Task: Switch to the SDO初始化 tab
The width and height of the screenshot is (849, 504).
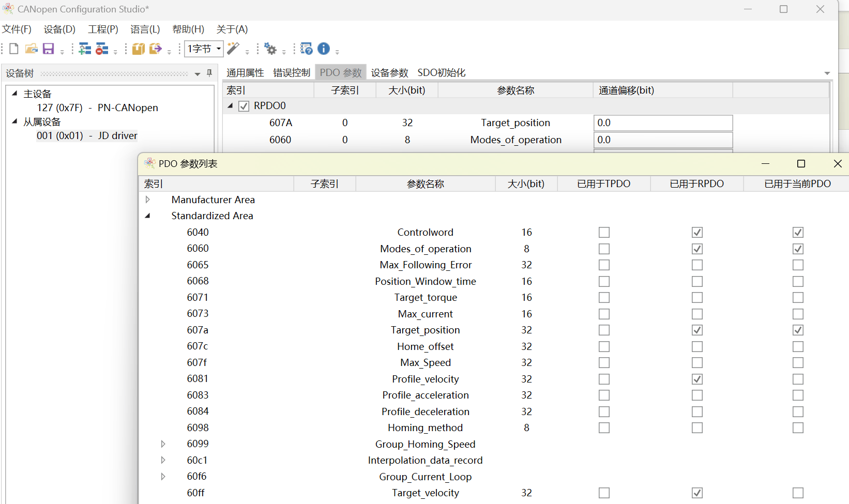Action: (442, 73)
